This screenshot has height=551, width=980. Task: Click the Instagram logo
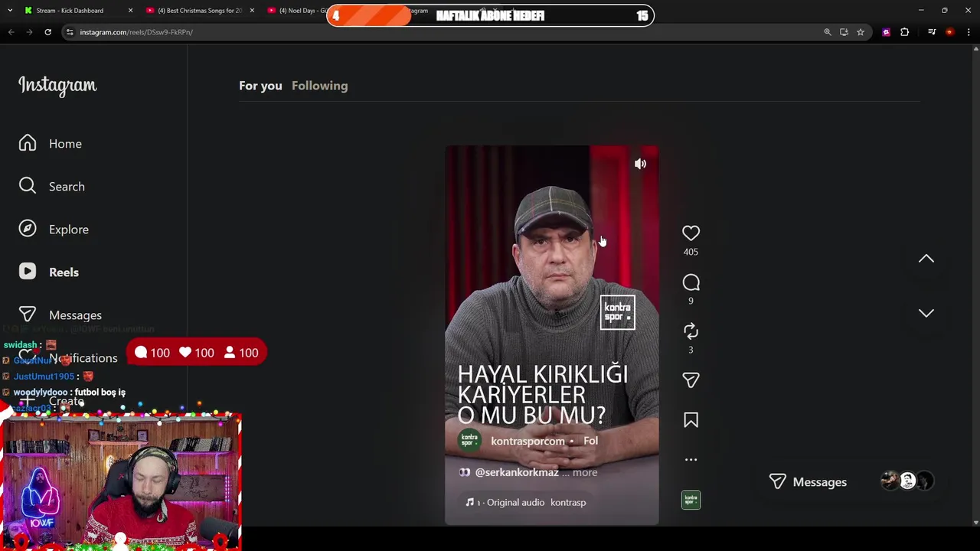[57, 86]
